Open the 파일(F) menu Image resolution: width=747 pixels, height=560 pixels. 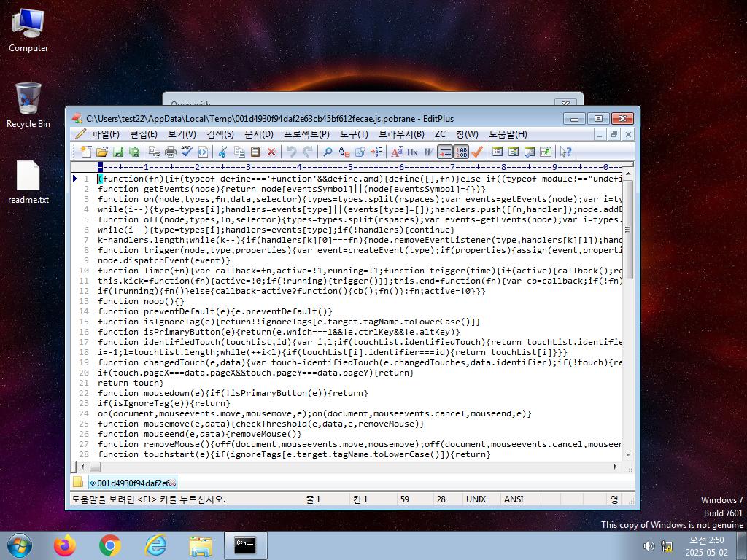(105, 134)
